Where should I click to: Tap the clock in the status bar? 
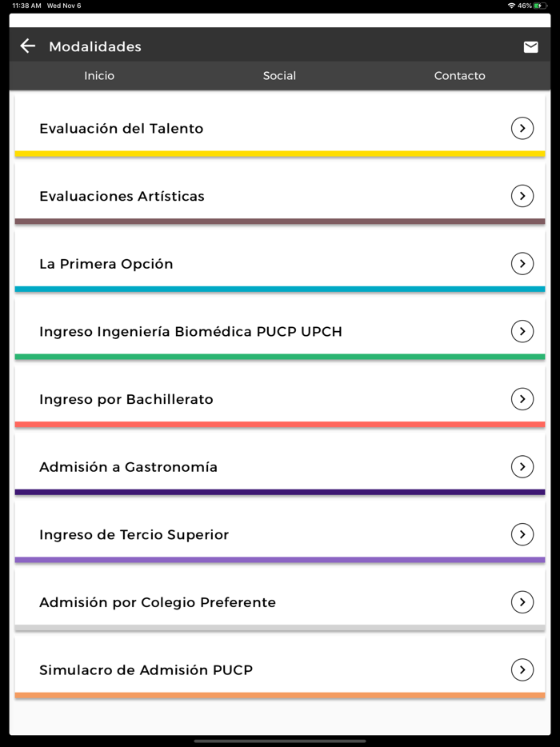click(21, 6)
